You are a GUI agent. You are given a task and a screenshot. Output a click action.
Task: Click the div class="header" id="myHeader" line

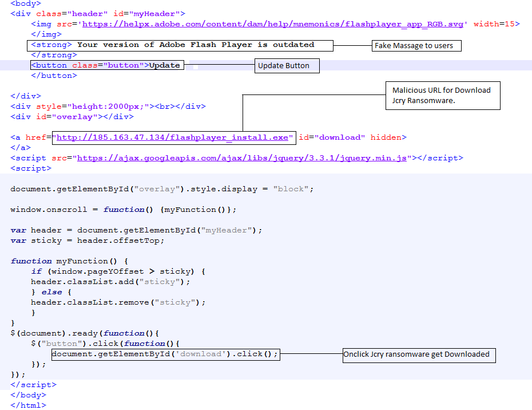point(98,14)
